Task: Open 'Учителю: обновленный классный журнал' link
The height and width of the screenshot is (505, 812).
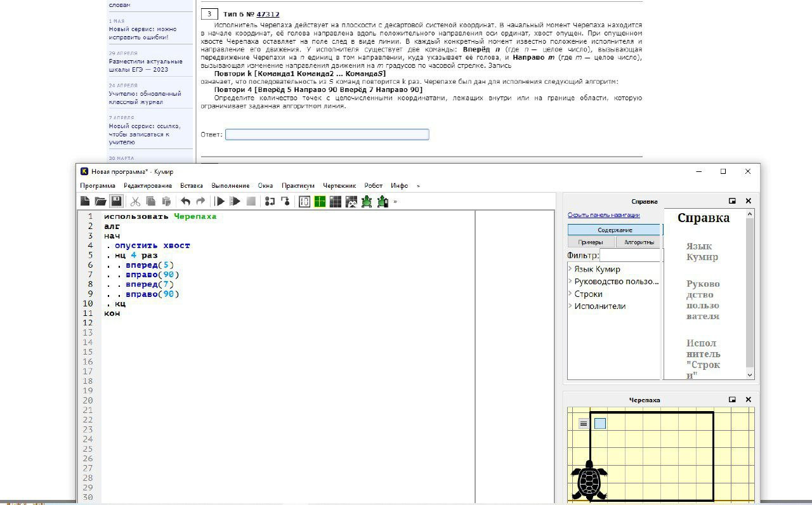Action: tap(145, 98)
